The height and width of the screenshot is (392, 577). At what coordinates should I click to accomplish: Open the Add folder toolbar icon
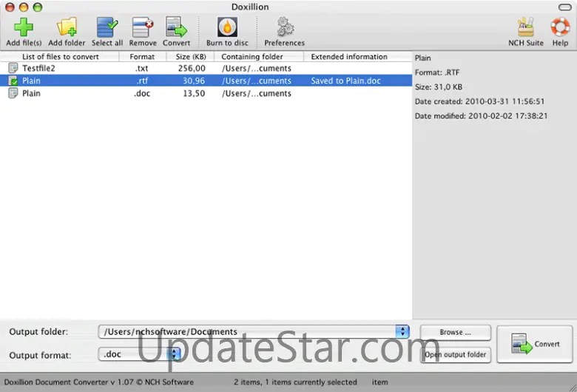[67, 27]
